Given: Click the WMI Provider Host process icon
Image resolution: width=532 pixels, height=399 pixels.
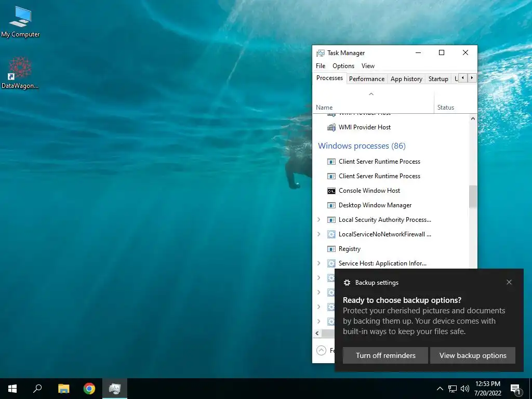Looking at the screenshot, I should 331,127.
